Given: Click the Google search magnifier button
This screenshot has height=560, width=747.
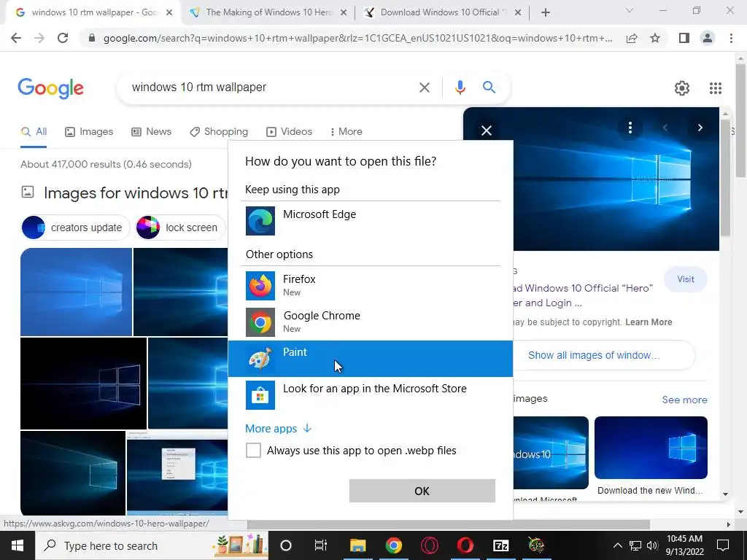Looking at the screenshot, I should point(489,87).
